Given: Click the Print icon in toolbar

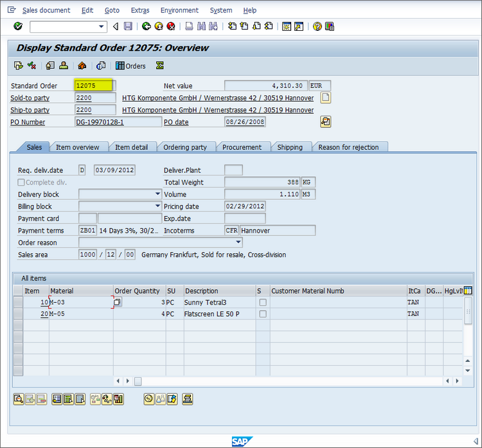Looking at the screenshot, I should coord(189,26).
